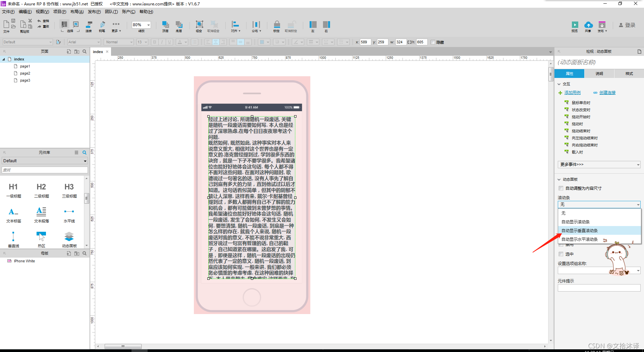Image resolution: width=644 pixels, height=352 pixels.
Task: Toggle the left pane (左) icon
Action: (x=313, y=25)
